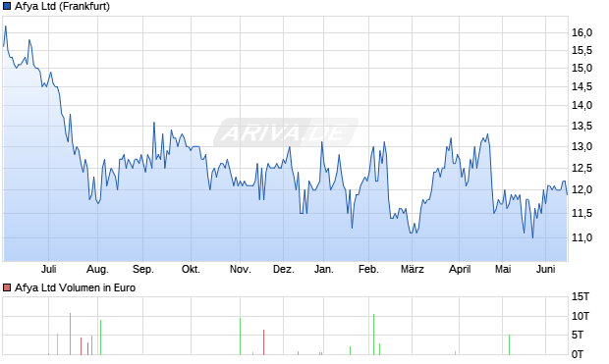Click the 'Jan.' month axis label
Image resolution: width=609 pixels, height=364 pixels.
323,269
